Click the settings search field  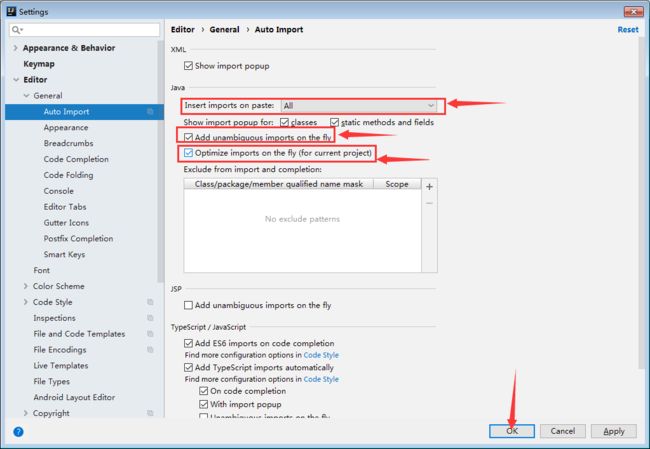(85, 30)
